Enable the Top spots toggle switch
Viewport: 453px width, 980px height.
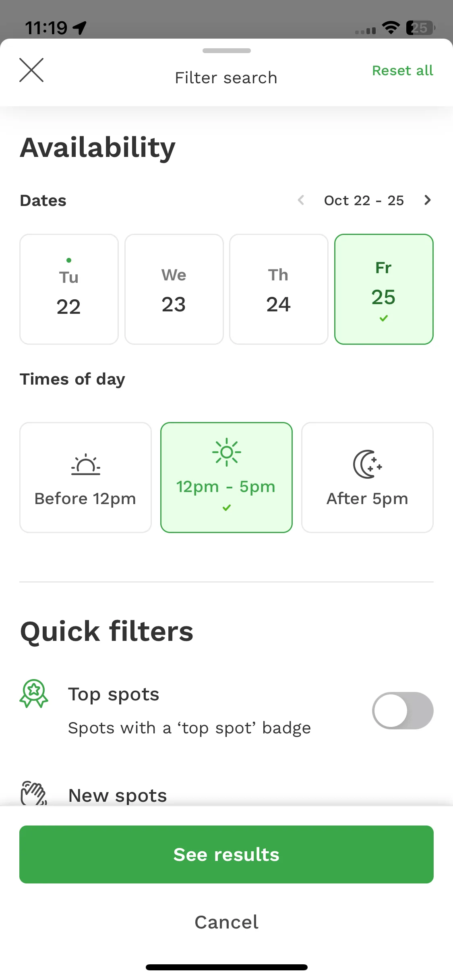tap(403, 710)
